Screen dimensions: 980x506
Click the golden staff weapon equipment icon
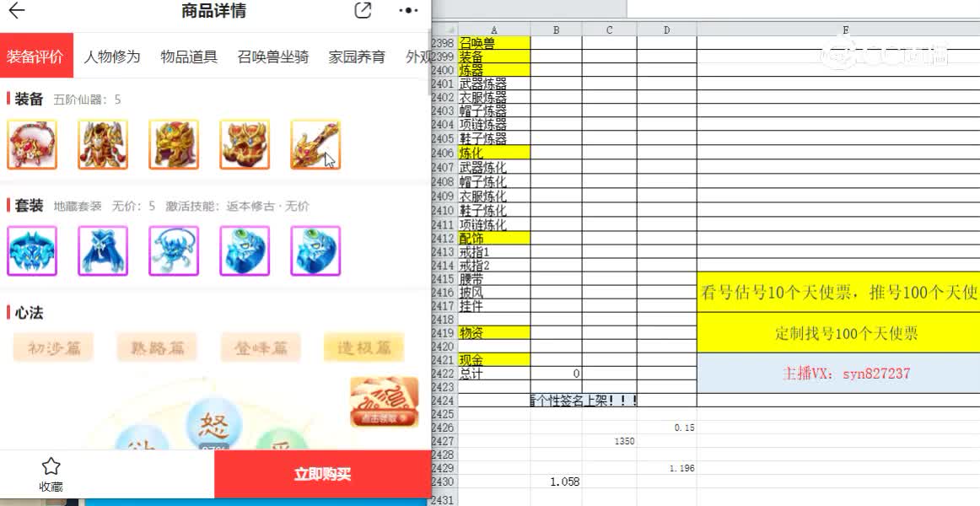315,144
